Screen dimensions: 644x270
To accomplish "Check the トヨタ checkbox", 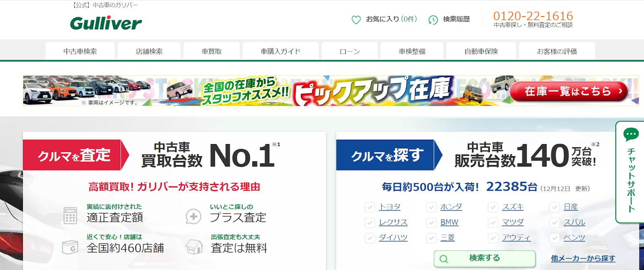I will point(369,207).
